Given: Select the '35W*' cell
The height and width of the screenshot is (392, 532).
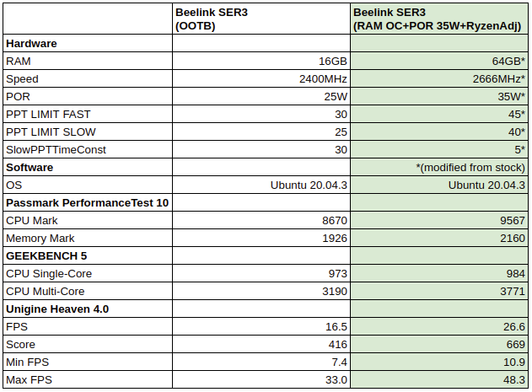Looking at the screenshot, I should tap(439, 96).
